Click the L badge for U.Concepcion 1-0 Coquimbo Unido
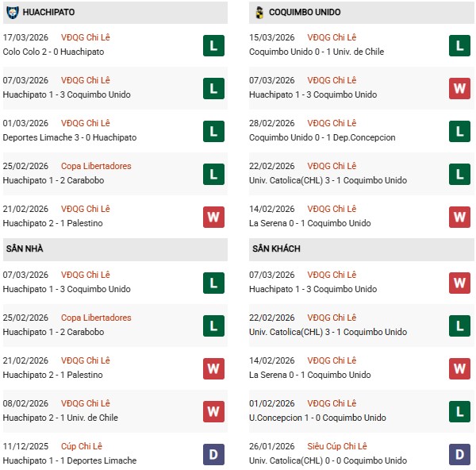This screenshot has height=470, width=476. 460,411
